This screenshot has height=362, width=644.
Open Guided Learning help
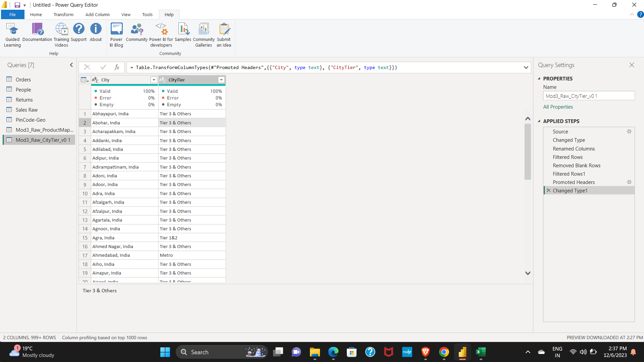point(12,35)
